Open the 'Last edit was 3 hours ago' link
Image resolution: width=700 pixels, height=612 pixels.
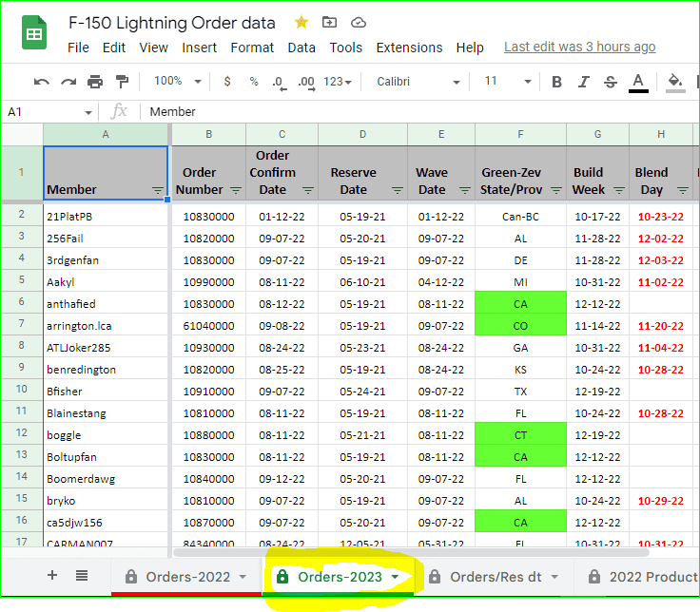(x=579, y=47)
